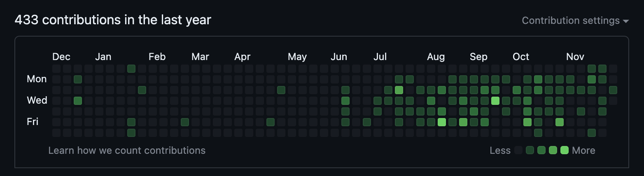Click the green Saturday cell in January
644x176 pixels.
131,133
